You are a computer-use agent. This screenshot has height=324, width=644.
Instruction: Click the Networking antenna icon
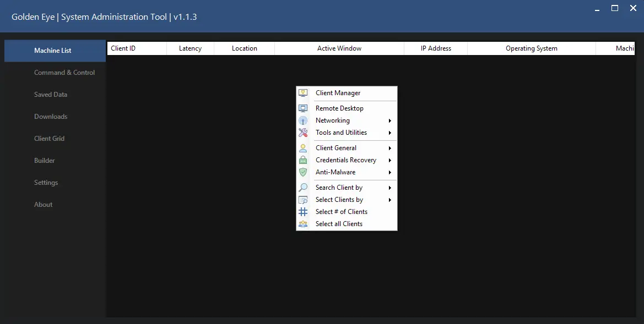point(303,120)
